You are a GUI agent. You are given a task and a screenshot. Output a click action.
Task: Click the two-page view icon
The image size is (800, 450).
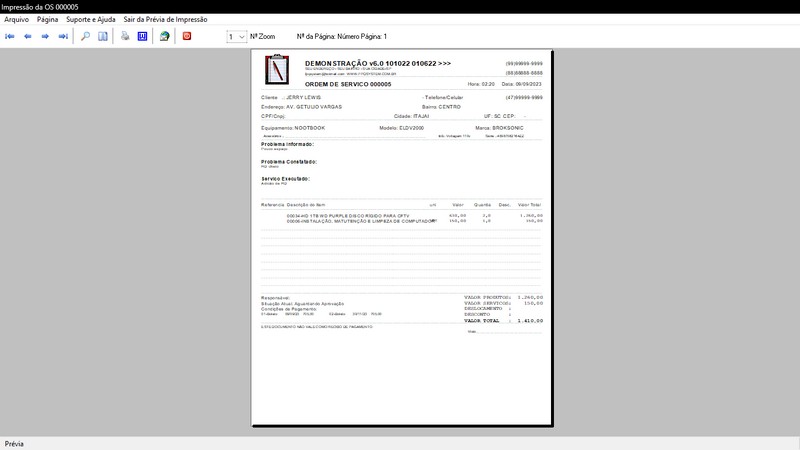(103, 36)
